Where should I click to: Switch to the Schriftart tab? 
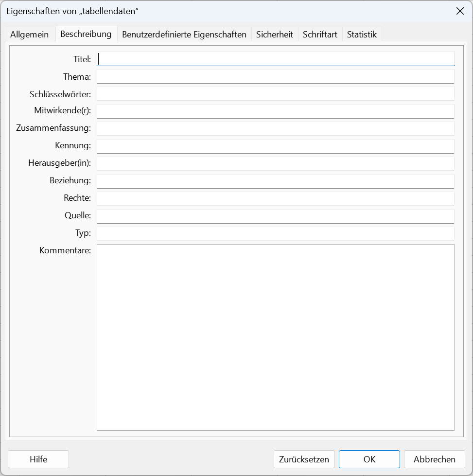point(320,35)
